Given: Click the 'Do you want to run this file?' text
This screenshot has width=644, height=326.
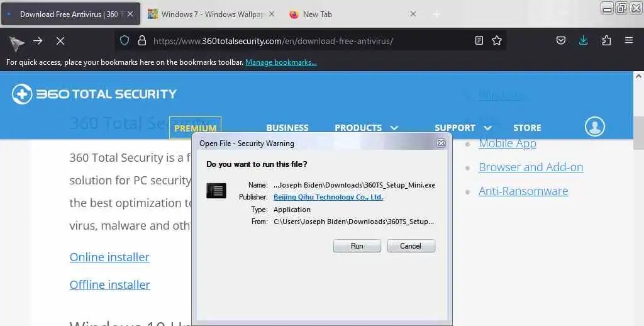Looking at the screenshot, I should click(x=257, y=164).
